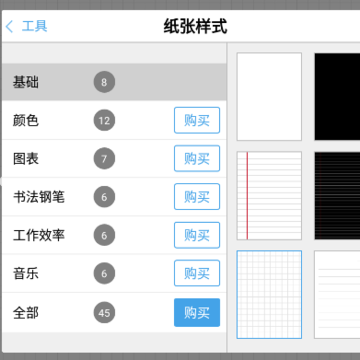Choose the 书法钢笔 category row
The height and width of the screenshot is (360, 360).
114,197
